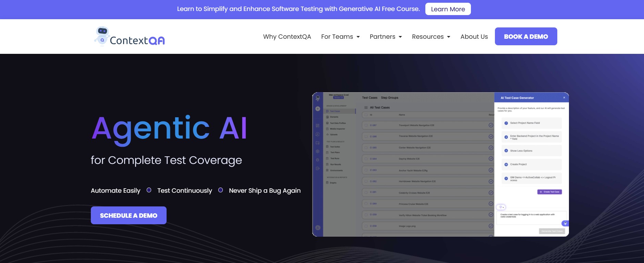The width and height of the screenshot is (644, 263).
Task: Switch to the Test Cases tab in demo
Action: point(369,98)
